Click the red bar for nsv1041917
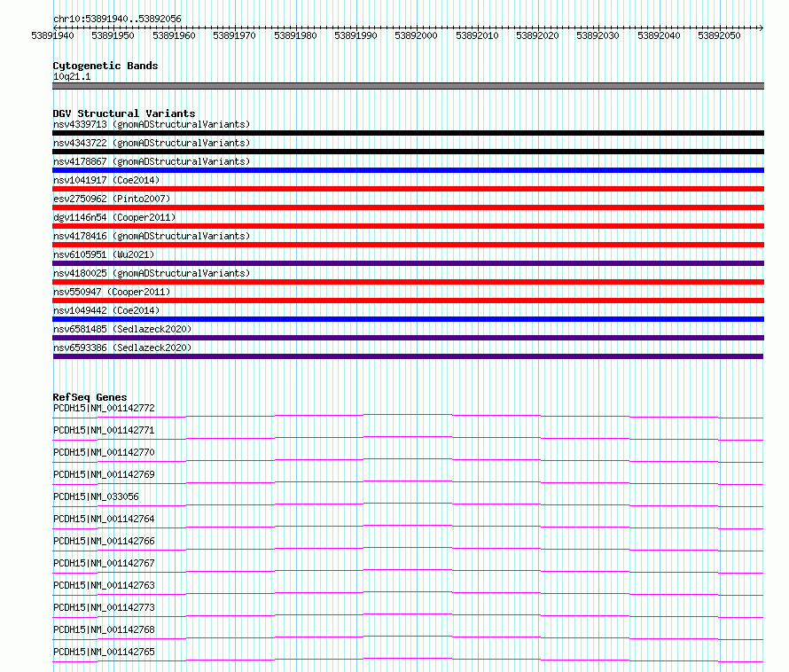The image size is (789, 672). 408,189
